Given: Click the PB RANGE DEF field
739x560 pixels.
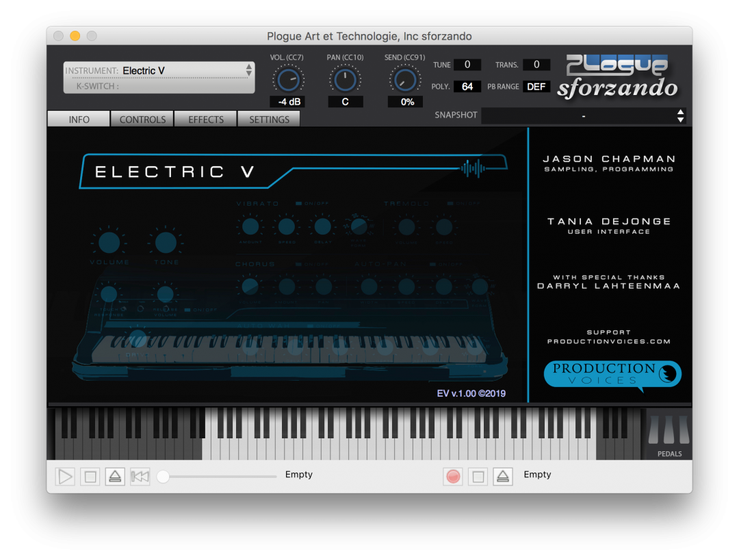Looking at the screenshot, I should pyautogui.click(x=536, y=87).
